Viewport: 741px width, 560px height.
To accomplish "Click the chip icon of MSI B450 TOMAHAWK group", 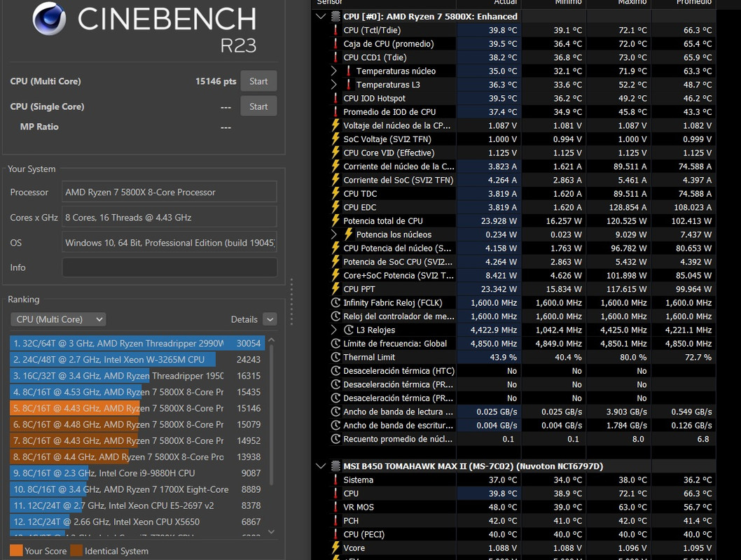I will (335, 466).
